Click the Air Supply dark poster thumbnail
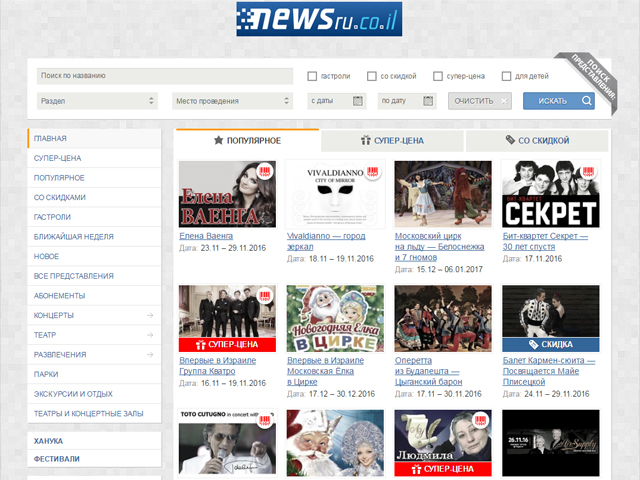 [551, 443]
